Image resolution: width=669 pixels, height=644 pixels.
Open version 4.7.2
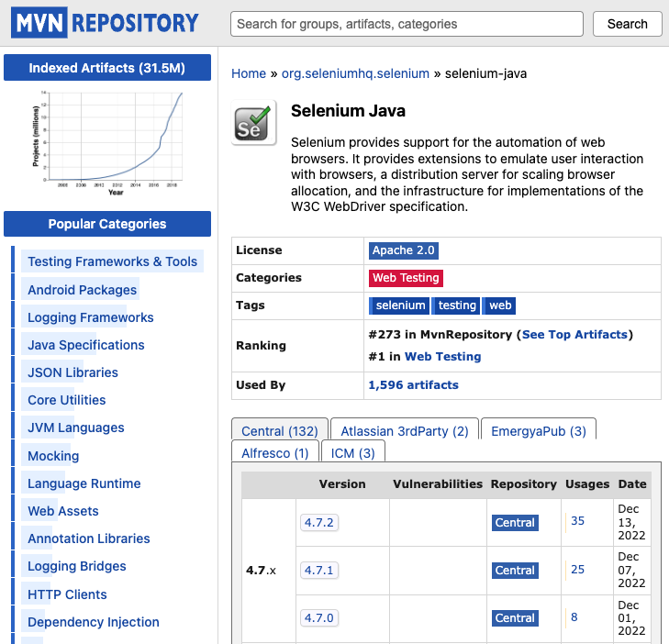(x=319, y=523)
